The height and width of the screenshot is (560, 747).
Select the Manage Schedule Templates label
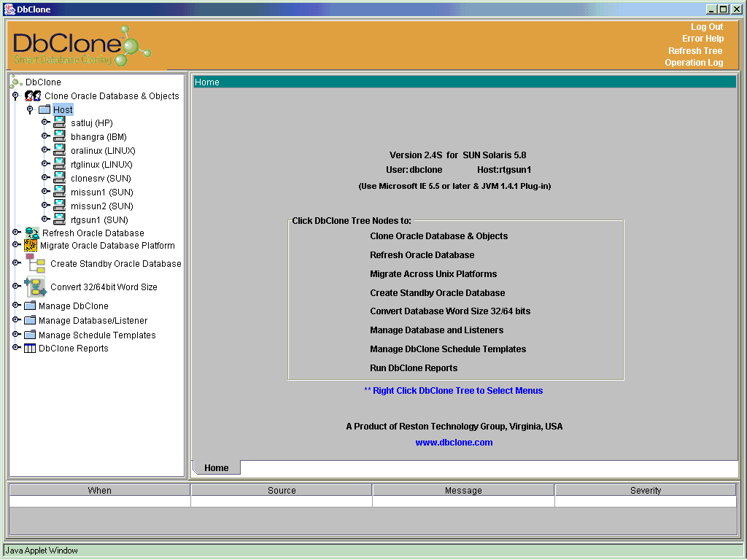point(97,335)
